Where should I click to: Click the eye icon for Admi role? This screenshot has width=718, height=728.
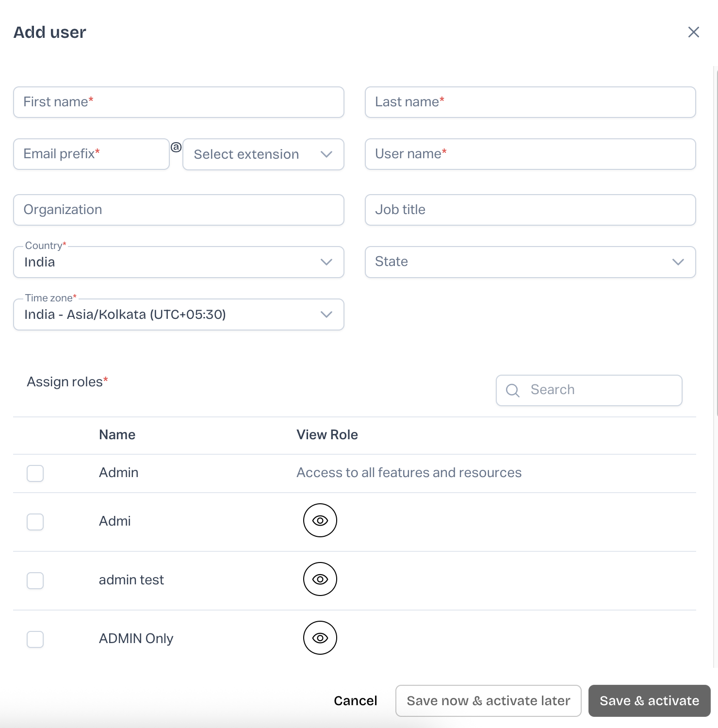320,520
